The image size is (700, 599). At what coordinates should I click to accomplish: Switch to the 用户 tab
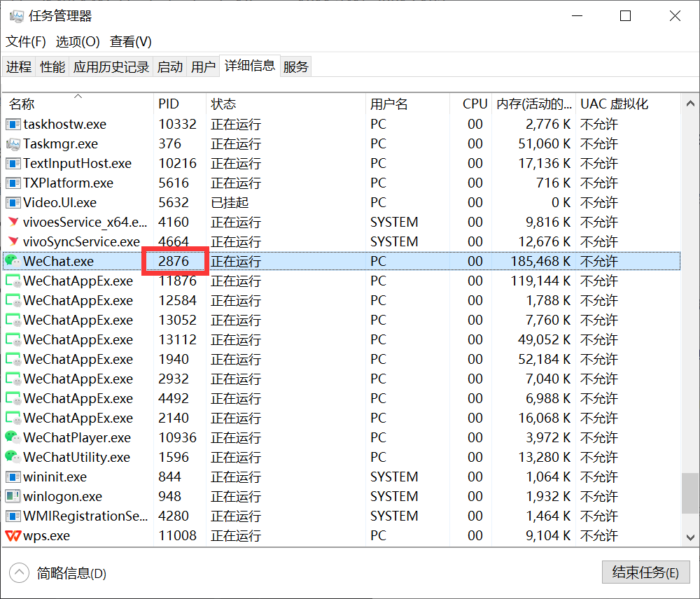point(203,66)
